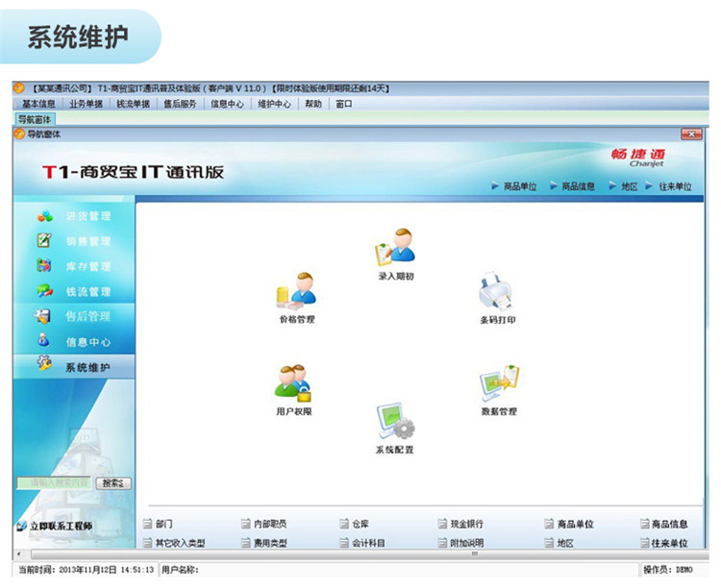This screenshot has width=721, height=588.
Task: Open the 售后服务 menu
Action: (x=181, y=105)
